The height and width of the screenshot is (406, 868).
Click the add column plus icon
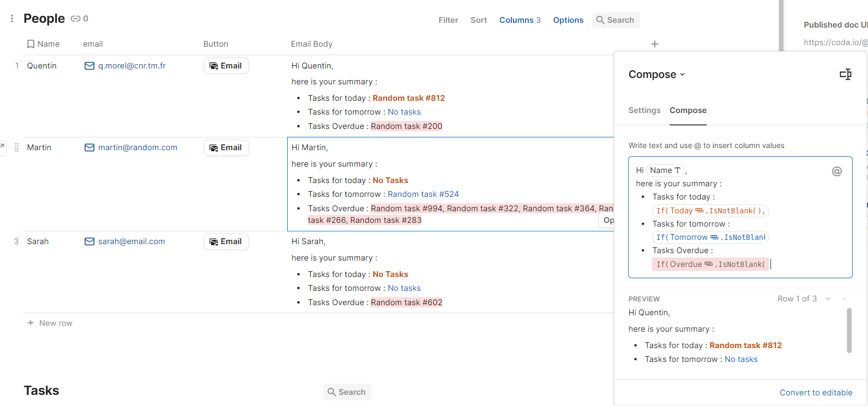pyautogui.click(x=655, y=44)
